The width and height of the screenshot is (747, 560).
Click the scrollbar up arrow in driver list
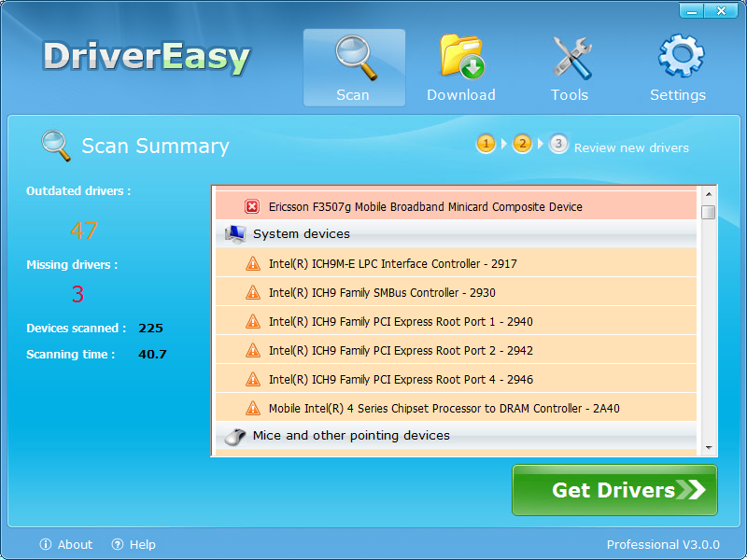coord(709,194)
